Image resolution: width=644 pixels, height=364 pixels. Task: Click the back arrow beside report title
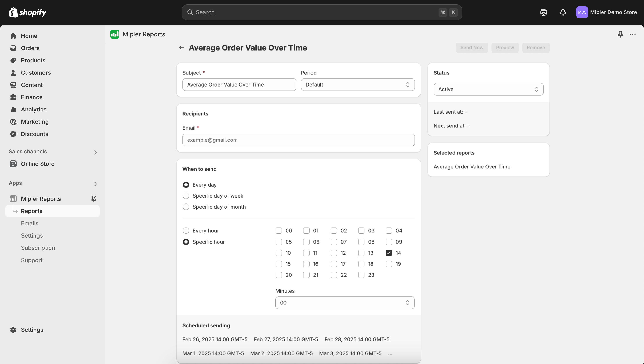coord(182,48)
